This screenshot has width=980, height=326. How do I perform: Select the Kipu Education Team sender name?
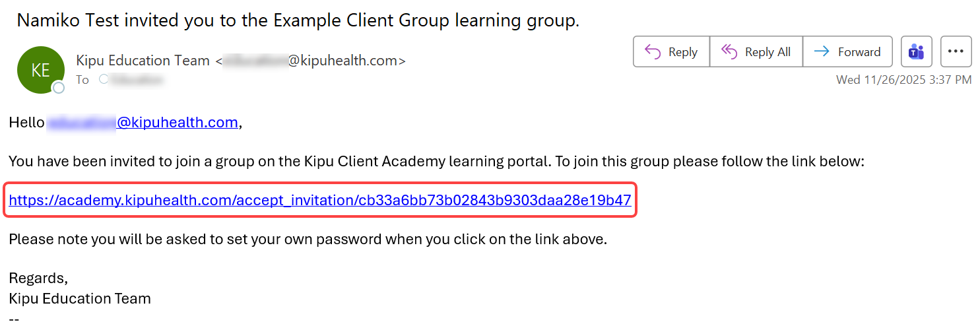[143, 61]
